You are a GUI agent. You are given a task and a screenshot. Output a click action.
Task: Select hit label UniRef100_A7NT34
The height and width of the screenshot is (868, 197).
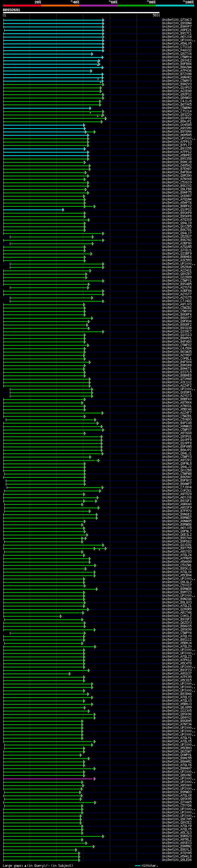(x=177, y=724)
